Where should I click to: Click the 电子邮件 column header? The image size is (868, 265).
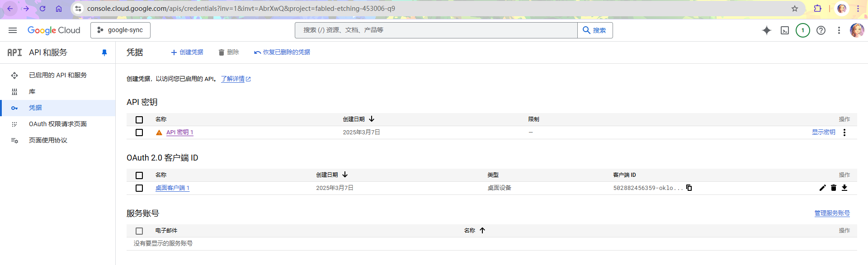click(x=166, y=231)
